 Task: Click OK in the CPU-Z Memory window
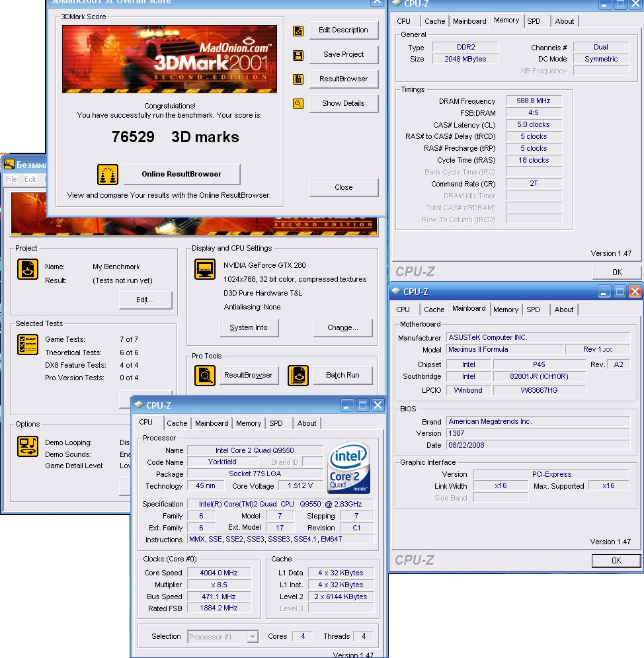tap(617, 272)
